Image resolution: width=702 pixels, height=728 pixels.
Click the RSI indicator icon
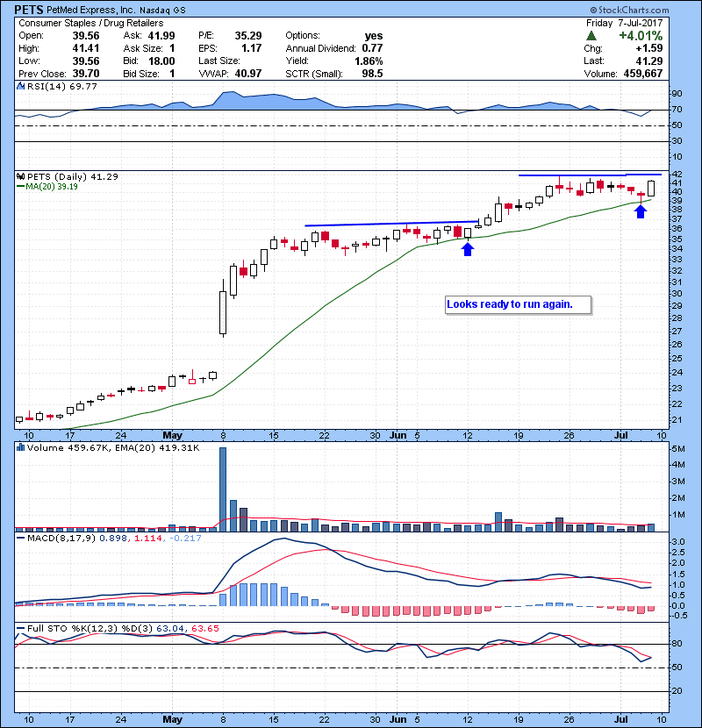[x=20, y=86]
